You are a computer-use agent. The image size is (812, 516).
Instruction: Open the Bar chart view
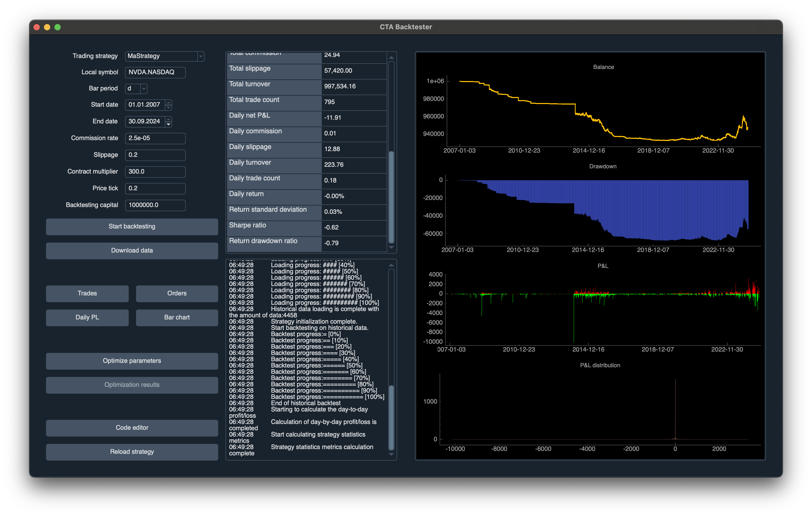coord(177,317)
